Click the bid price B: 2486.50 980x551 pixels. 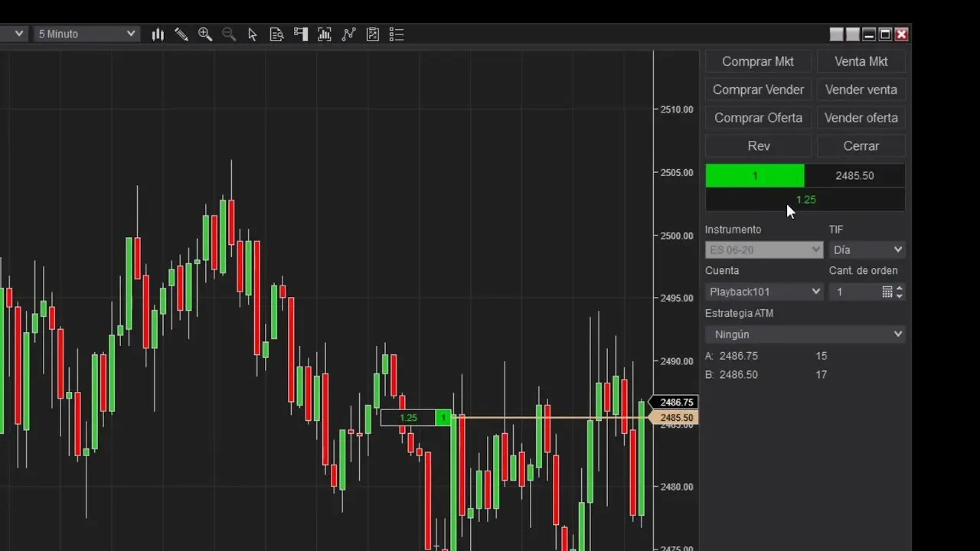tap(731, 375)
